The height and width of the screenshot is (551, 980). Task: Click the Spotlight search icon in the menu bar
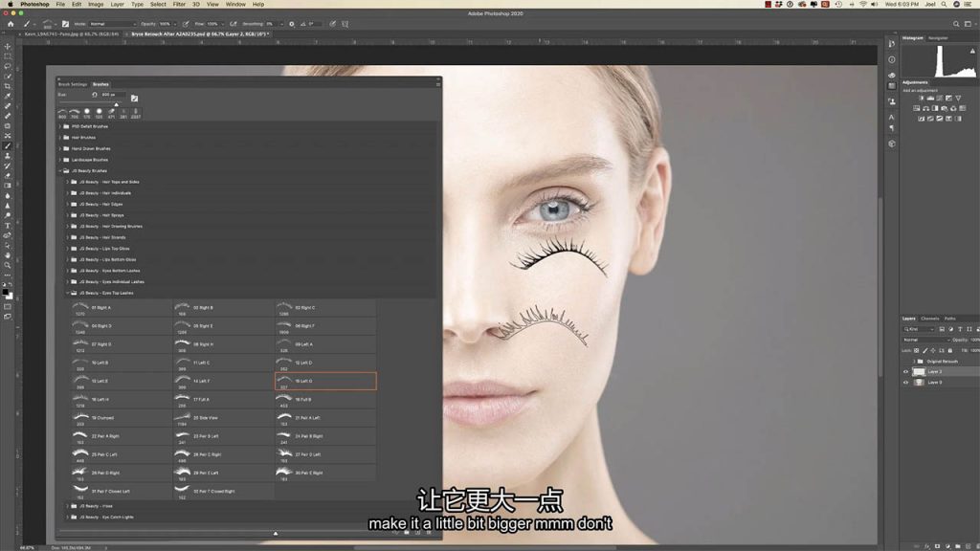(x=944, y=4)
